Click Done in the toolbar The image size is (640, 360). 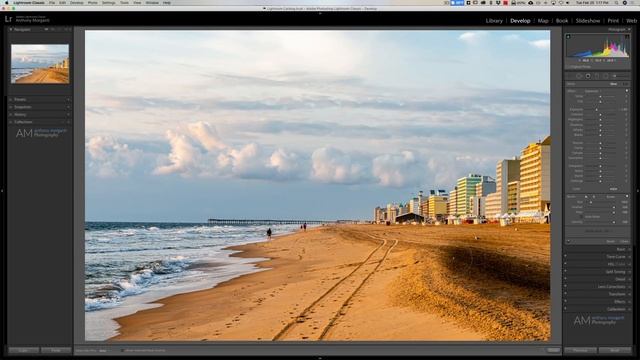553,350
